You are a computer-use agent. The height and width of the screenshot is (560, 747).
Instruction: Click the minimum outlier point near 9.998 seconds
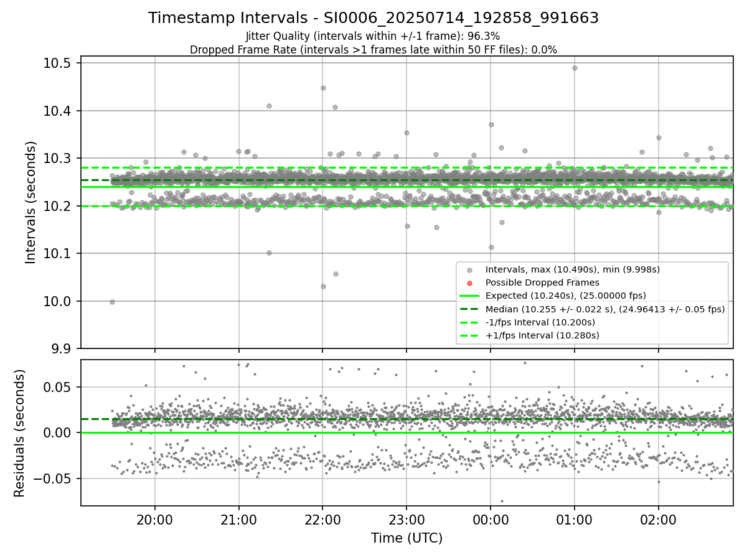pos(112,302)
